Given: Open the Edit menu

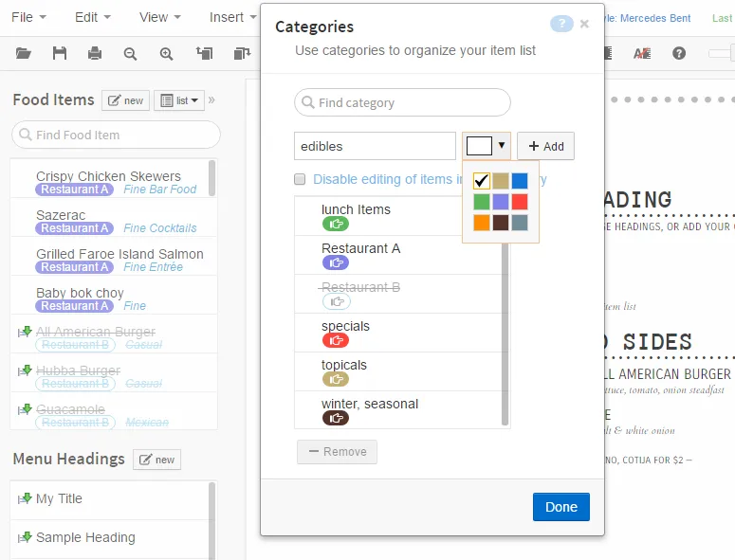Looking at the screenshot, I should coord(92,17).
